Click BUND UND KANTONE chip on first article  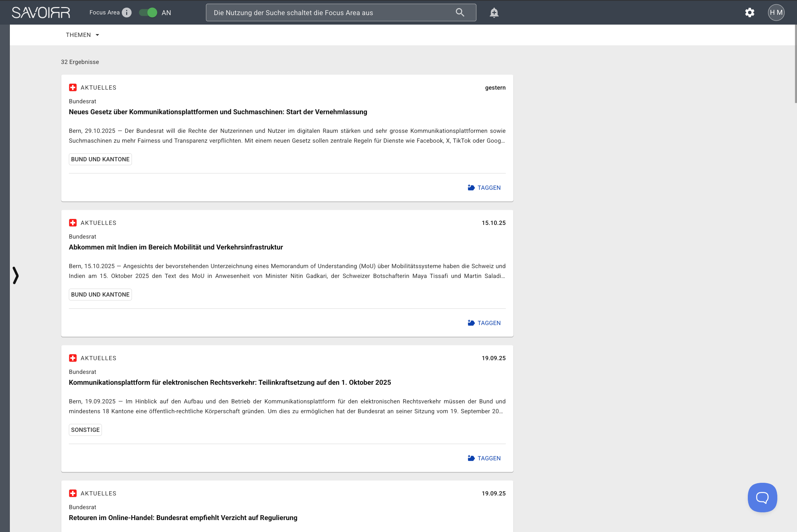click(x=100, y=159)
